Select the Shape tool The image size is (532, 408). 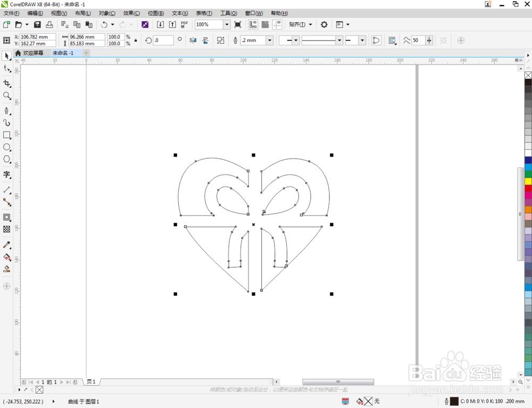[x=6, y=69]
